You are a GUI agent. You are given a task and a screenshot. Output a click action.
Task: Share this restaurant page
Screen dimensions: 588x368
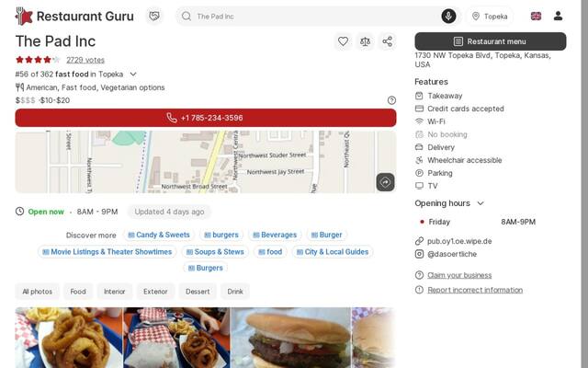coord(388,41)
